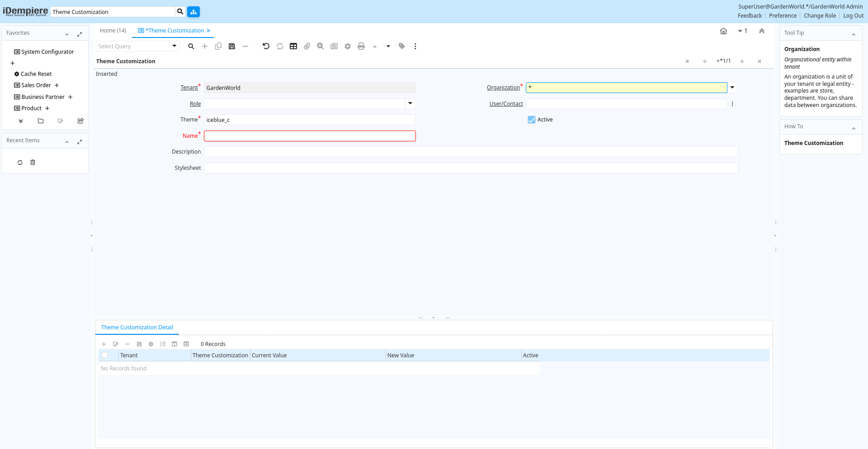The height and width of the screenshot is (449, 868).
Task: Click the tag label icon in toolbar
Action: point(402,46)
